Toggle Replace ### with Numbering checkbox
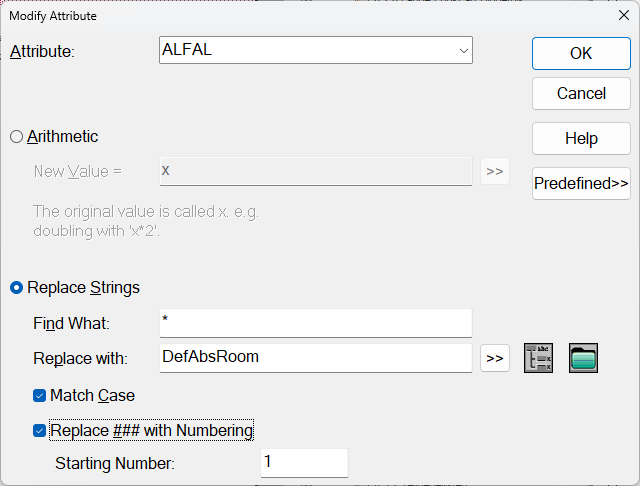This screenshot has height=486, width=640. tap(39, 431)
